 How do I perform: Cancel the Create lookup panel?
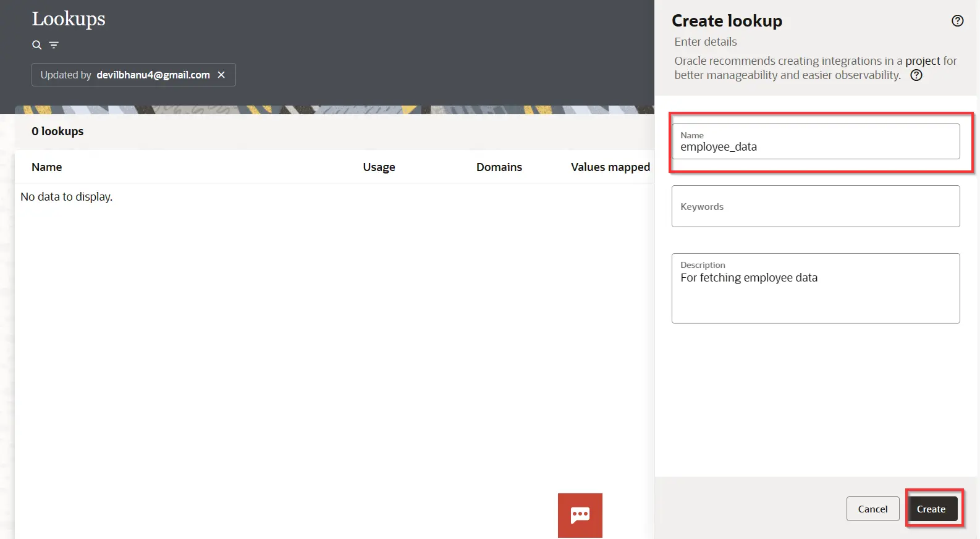coord(872,509)
